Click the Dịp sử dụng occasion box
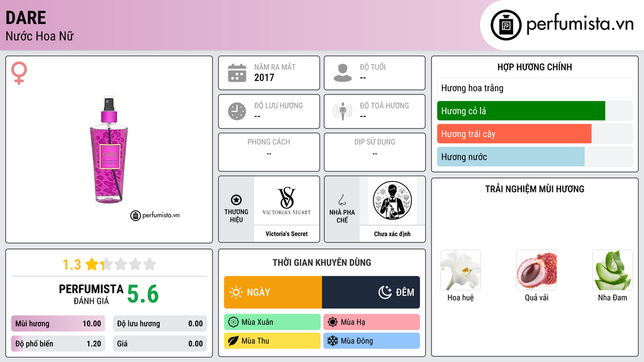The width and height of the screenshot is (644, 362). (x=375, y=152)
